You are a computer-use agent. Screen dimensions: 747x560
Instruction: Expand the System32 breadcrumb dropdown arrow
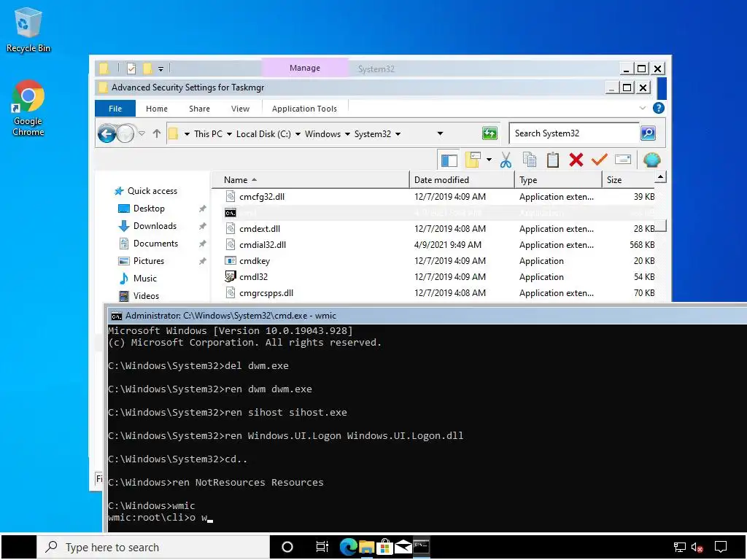tap(398, 134)
